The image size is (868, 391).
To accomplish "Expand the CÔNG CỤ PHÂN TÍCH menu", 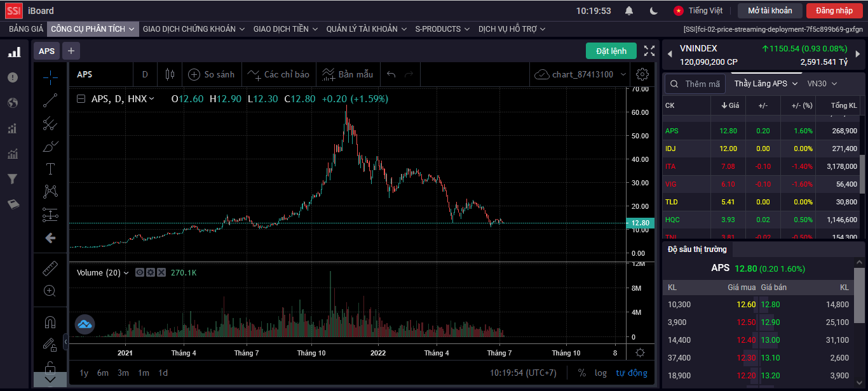I will (93, 29).
